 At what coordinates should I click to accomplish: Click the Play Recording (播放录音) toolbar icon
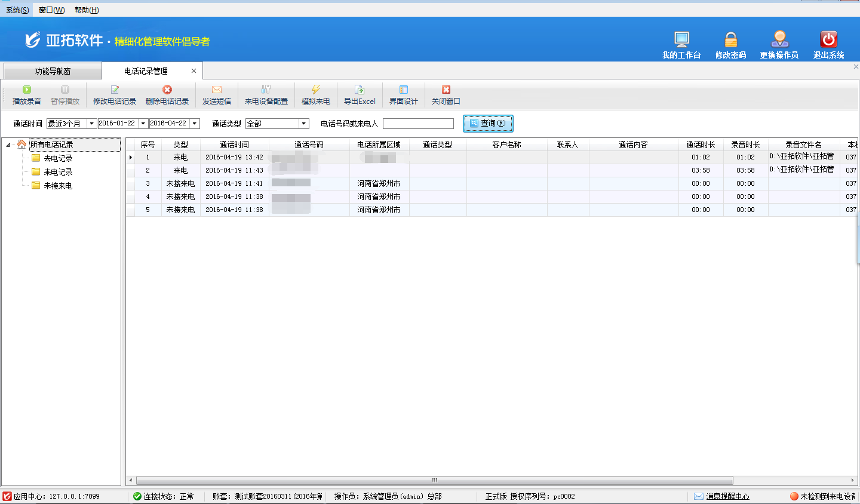27,90
